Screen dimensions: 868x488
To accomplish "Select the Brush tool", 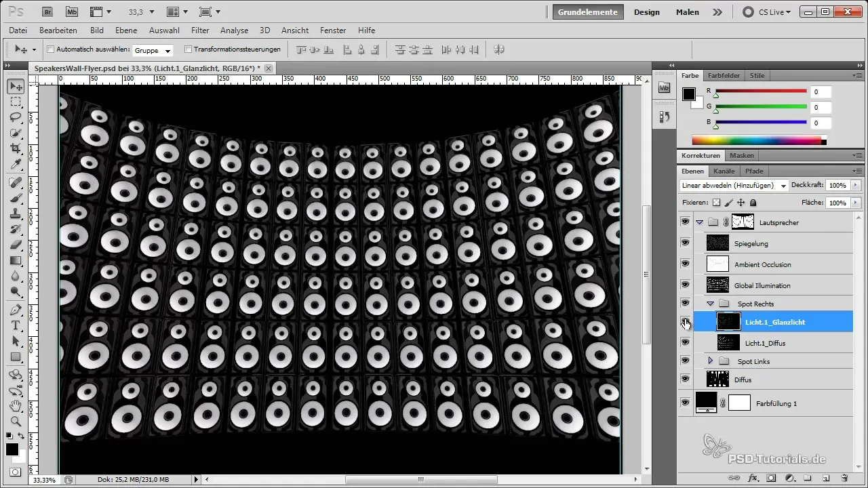I will (x=15, y=199).
